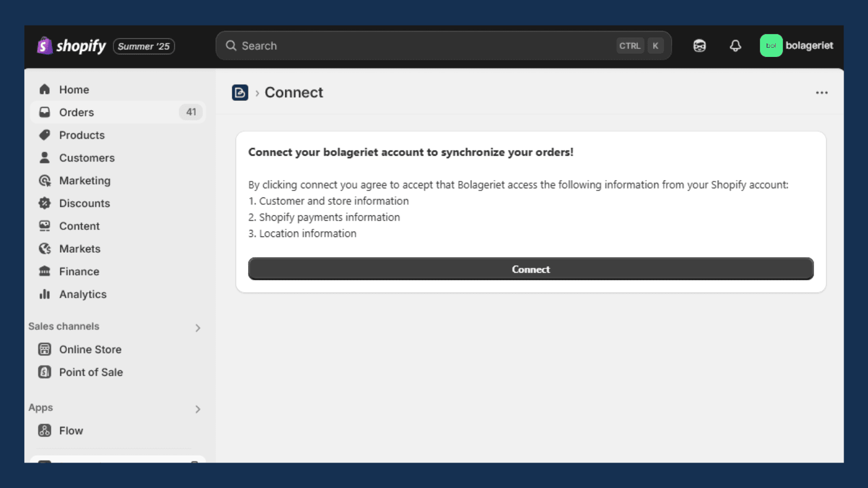The image size is (868, 488).
Task: Click the Products tag icon
Action: [44, 135]
